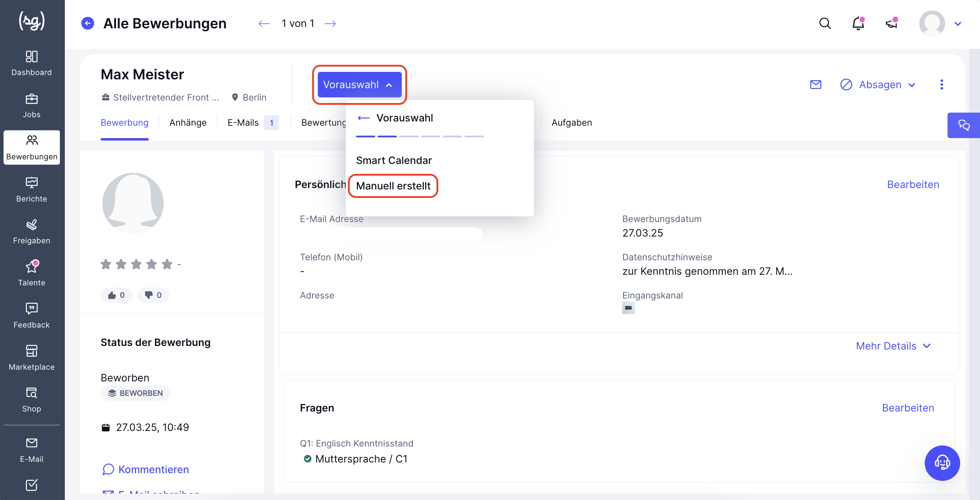Click the blue back circle arrow icon
The width and height of the screenshot is (980, 500).
click(88, 24)
